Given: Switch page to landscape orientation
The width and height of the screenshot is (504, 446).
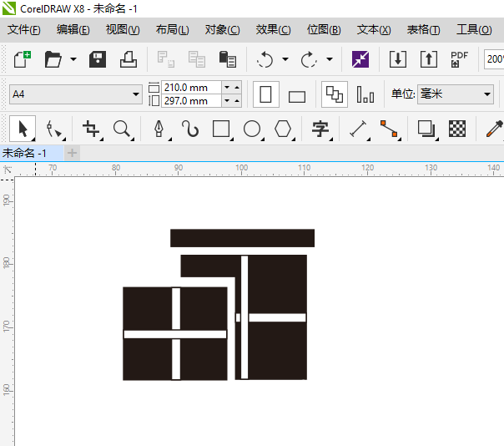Looking at the screenshot, I should pos(296,95).
